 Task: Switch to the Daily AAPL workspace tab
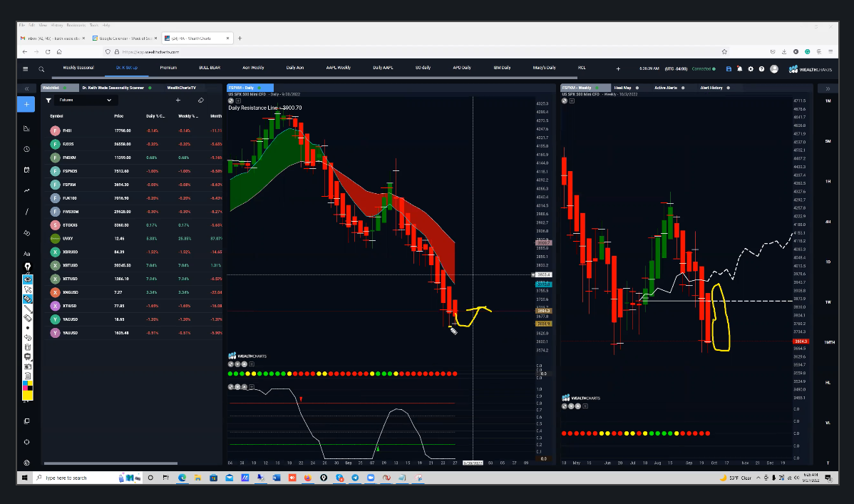[383, 68]
